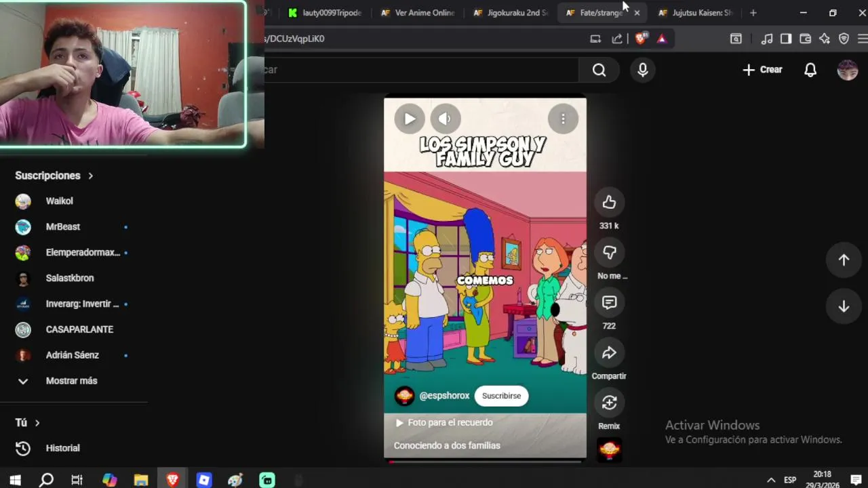
Task: Click the tab search icon in toolbar
Action: [x=736, y=39]
